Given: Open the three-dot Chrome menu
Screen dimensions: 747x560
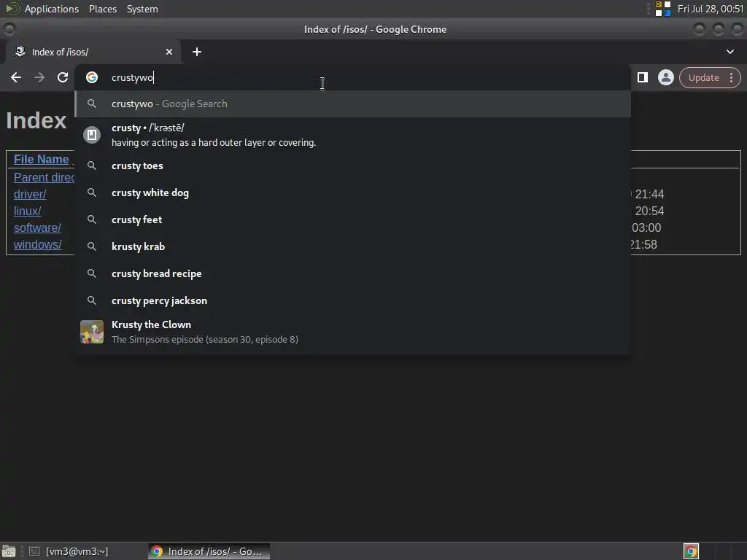Looking at the screenshot, I should pyautogui.click(x=731, y=77).
